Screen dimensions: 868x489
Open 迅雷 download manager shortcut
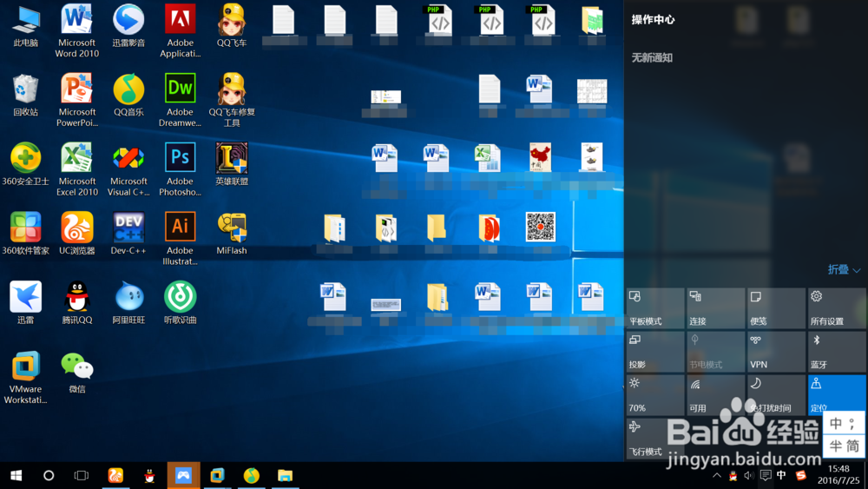(25, 303)
